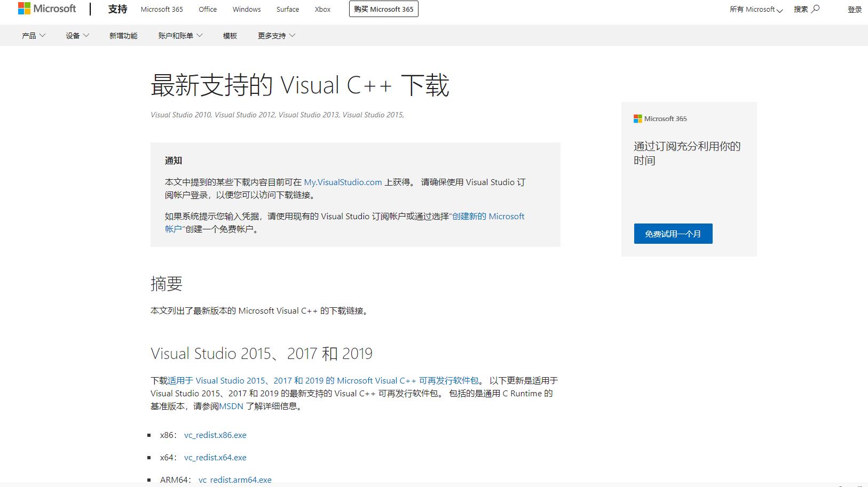Download vc_redist.arm64.exe
Image resolution: width=868 pixels, height=487 pixels.
click(235, 480)
